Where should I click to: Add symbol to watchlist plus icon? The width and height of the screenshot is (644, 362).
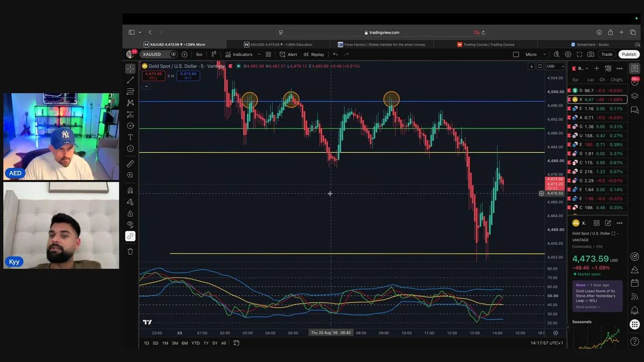pos(597,68)
